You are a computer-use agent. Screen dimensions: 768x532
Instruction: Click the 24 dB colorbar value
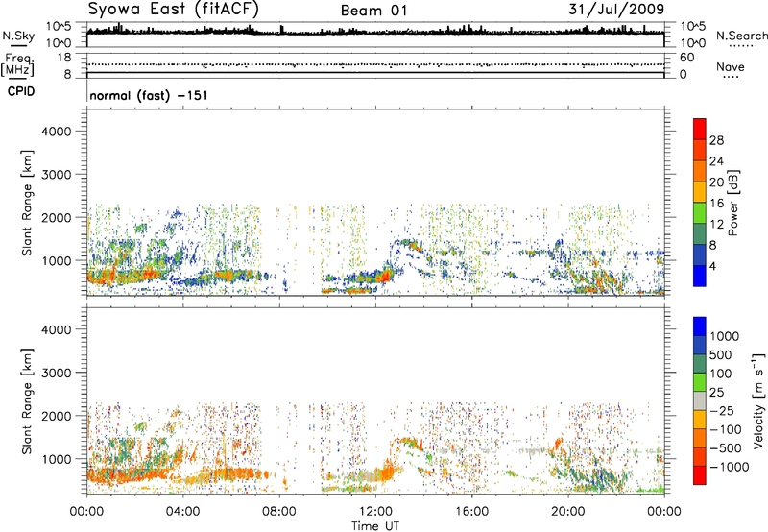tap(716, 161)
